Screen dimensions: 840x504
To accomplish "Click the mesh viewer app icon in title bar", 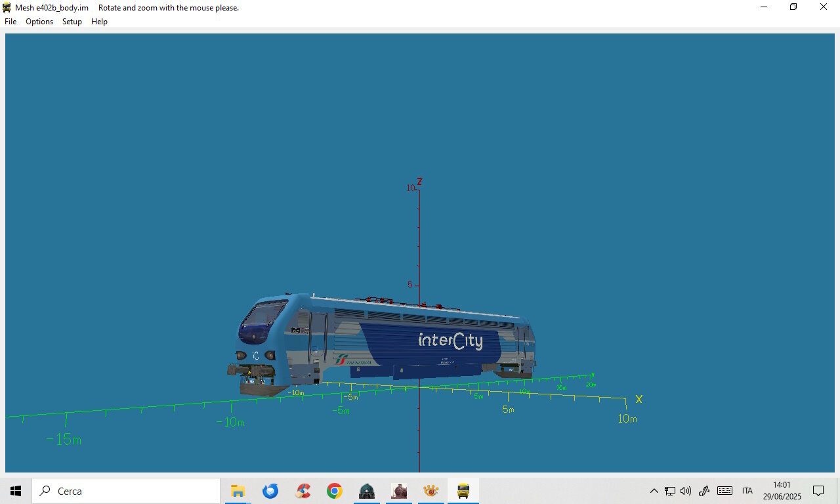I will click(7, 7).
